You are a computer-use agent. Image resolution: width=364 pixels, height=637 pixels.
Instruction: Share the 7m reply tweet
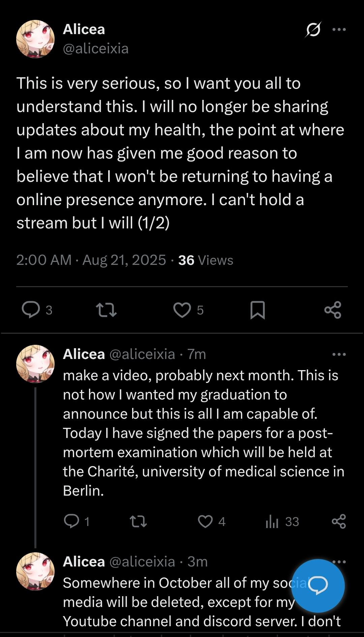click(x=339, y=521)
